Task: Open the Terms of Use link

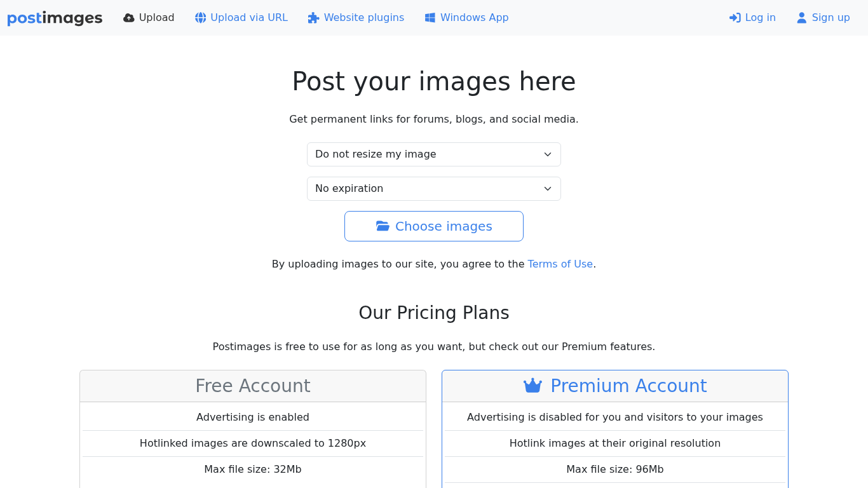Action: coord(560,264)
